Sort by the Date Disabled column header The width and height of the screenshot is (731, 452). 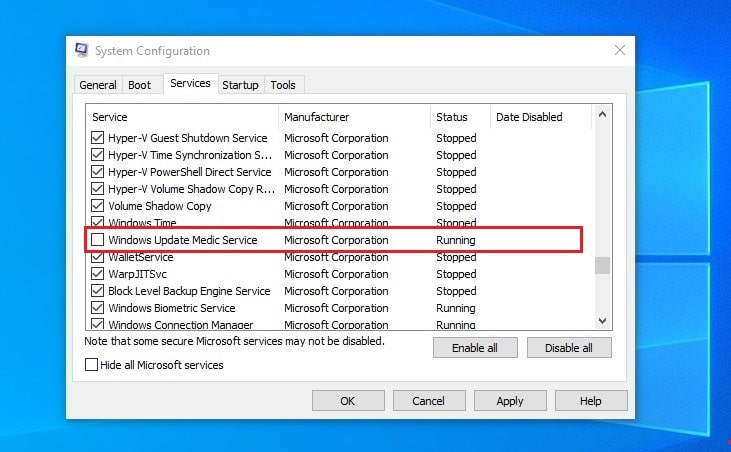(541, 117)
